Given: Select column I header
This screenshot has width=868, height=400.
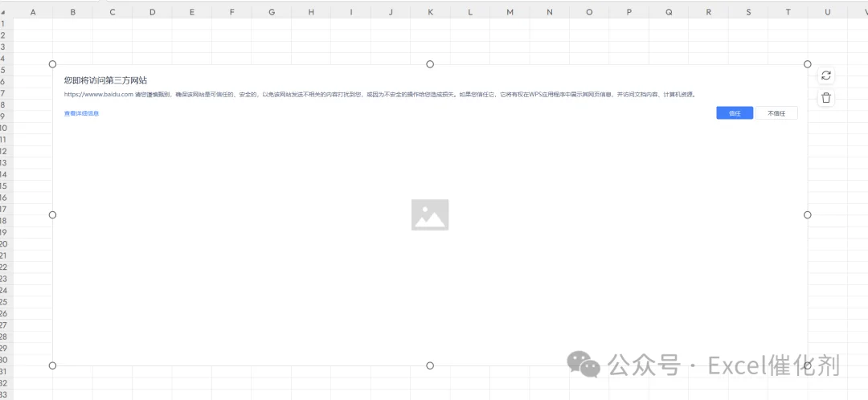Looking at the screenshot, I should point(351,12).
